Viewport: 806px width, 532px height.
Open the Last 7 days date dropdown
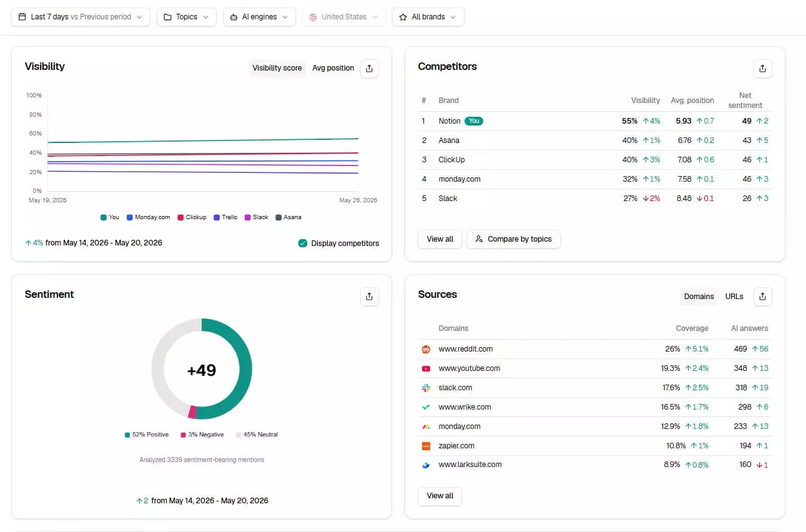point(81,17)
